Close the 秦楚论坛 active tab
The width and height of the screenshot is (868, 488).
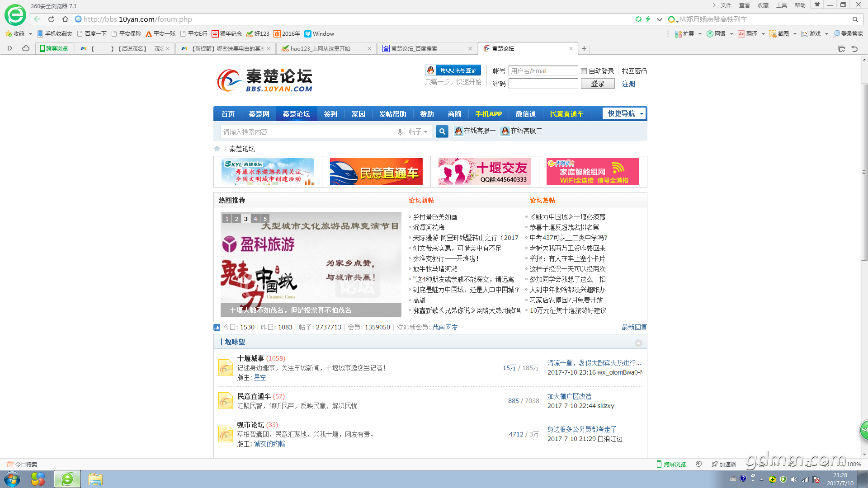pos(571,48)
